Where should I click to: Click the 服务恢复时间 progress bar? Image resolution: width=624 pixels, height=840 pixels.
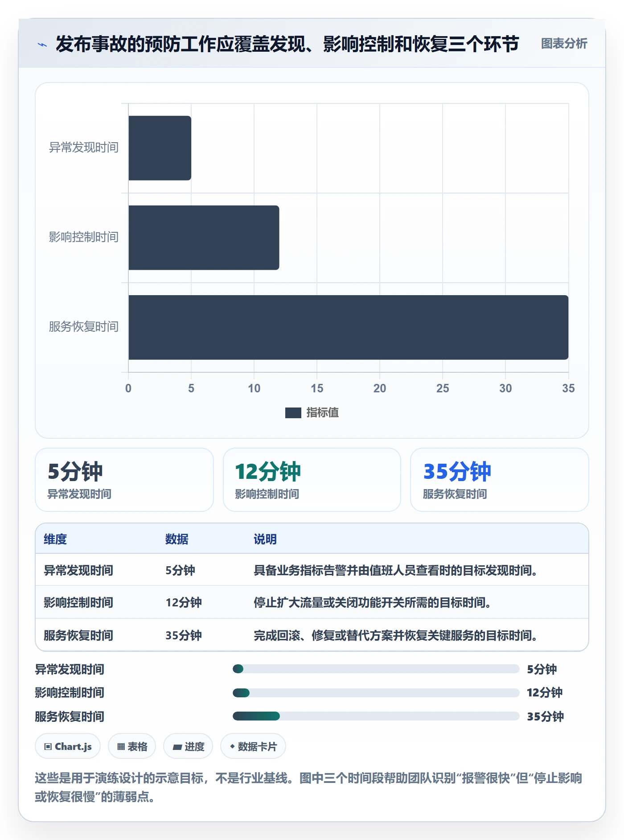[x=376, y=716]
